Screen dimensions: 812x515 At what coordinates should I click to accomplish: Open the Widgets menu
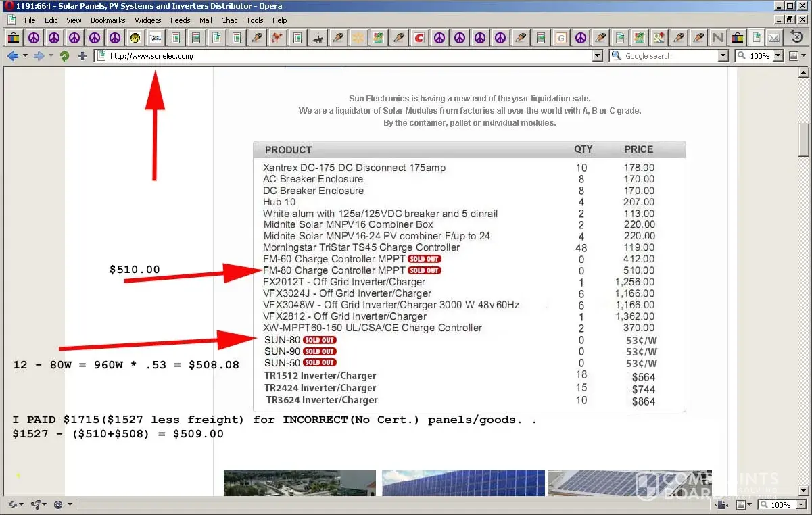click(x=147, y=20)
